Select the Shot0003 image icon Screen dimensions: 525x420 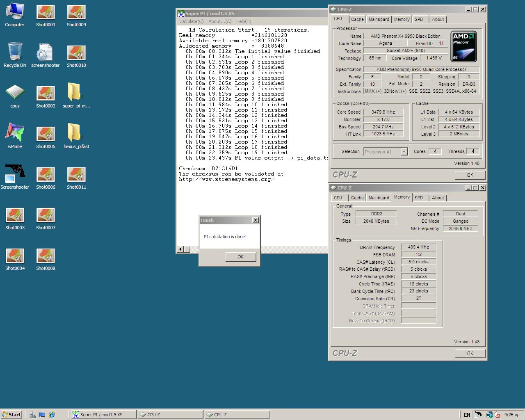click(15, 217)
